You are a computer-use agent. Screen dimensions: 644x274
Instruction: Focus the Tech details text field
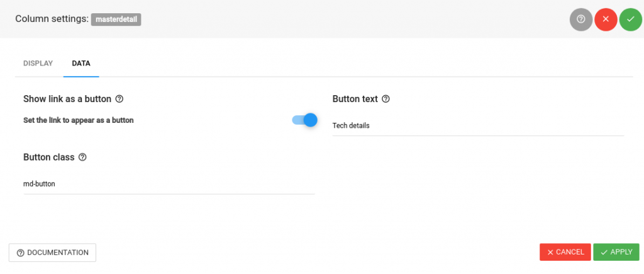[478, 126]
